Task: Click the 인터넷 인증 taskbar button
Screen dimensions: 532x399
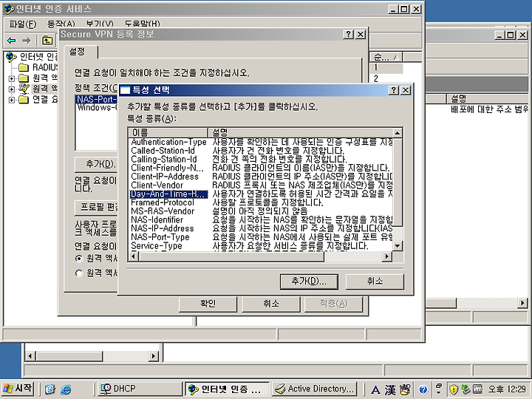Action: coord(228,389)
